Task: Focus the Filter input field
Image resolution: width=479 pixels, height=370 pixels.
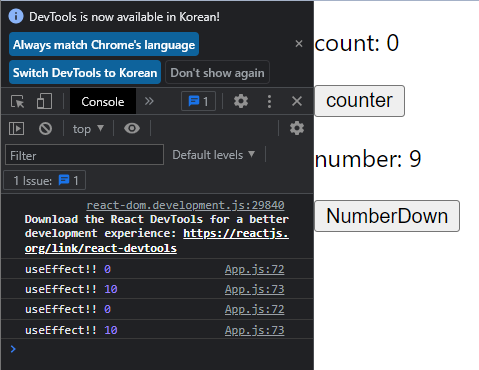Action: [x=84, y=155]
